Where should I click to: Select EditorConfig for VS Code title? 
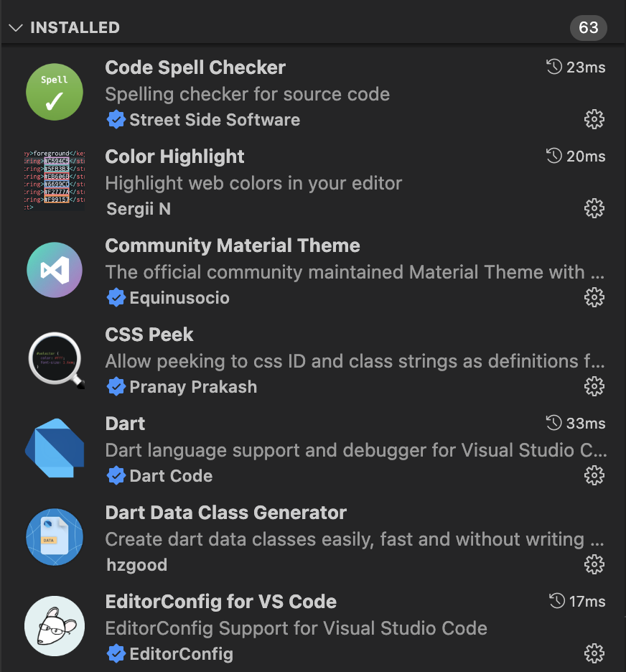click(x=221, y=602)
